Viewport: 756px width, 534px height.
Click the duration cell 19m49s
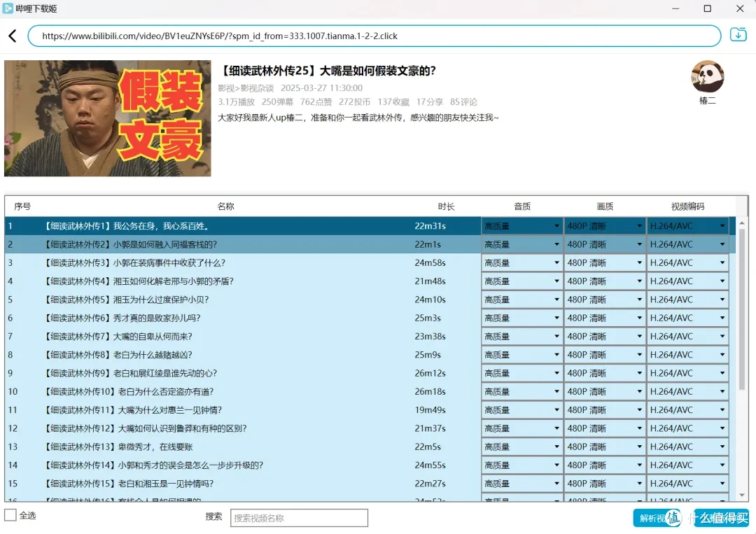(x=430, y=410)
